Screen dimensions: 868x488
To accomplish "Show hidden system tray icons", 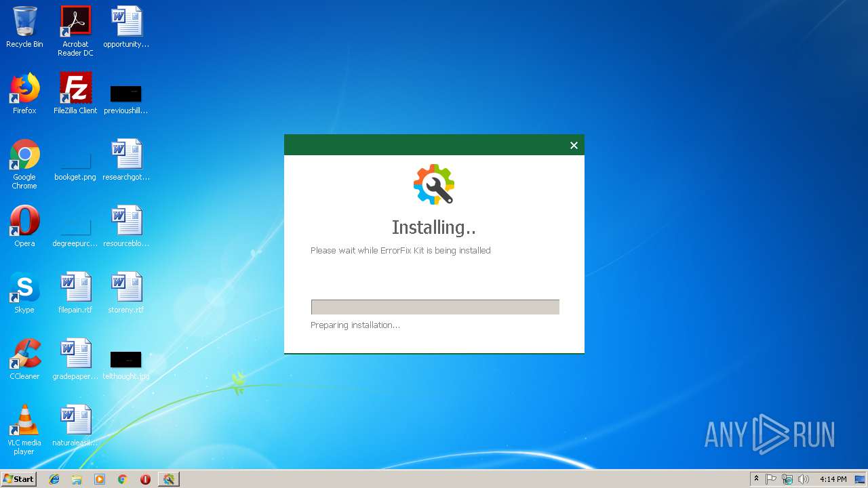I will (x=756, y=479).
